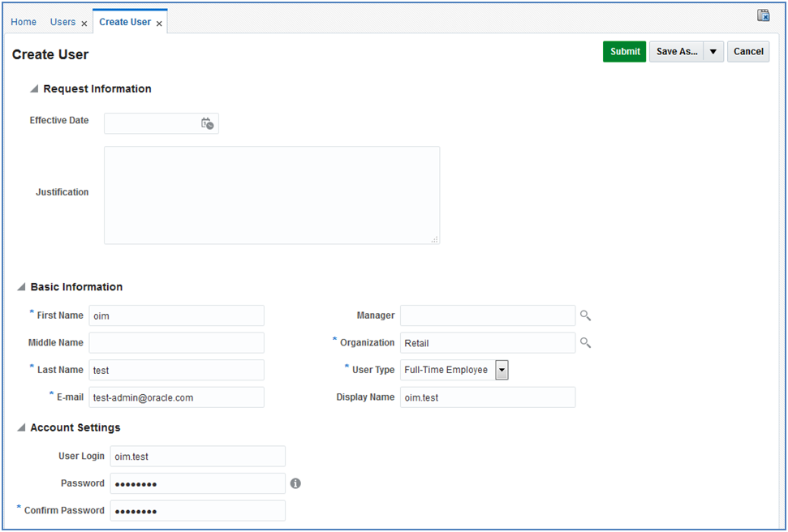Screen dimensions: 788x532
Task: Close the Users tab with its X
Action: (x=84, y=24)
